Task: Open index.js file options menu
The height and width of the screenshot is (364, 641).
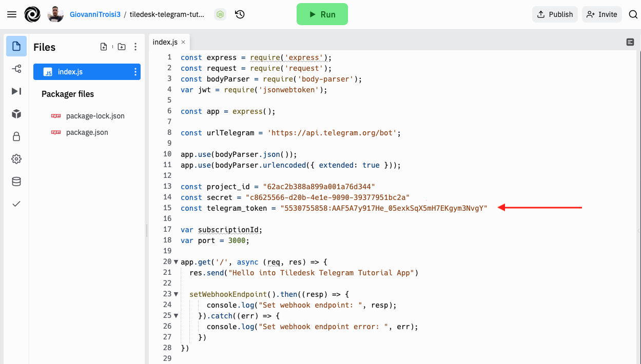Action: coord(135,72)
